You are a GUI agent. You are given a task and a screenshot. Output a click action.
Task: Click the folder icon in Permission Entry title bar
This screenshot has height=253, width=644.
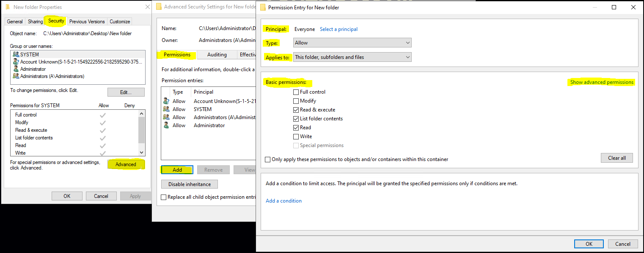click(x=262, y=7)
